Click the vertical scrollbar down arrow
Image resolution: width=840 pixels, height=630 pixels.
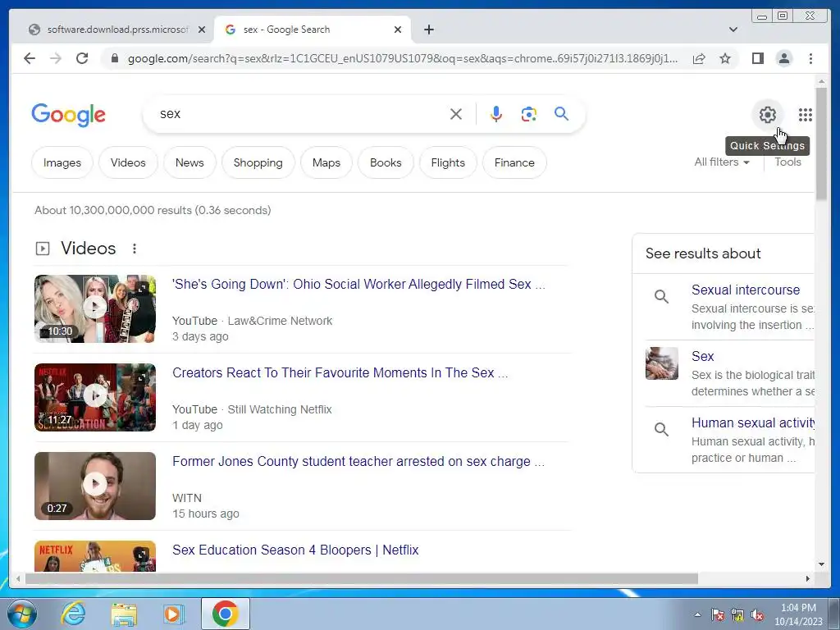tap(821, 564)
